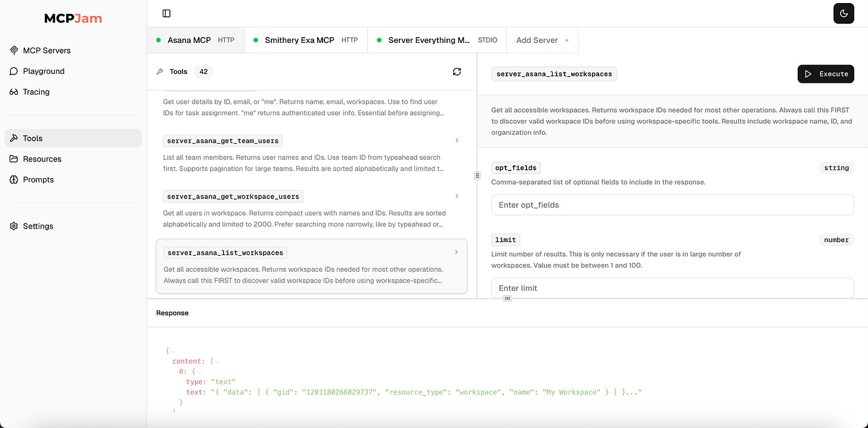This screenshot has height=428, width=868.
Task: Click the Tools hammer icon in sidebar
Action: (x=14, y=138)
